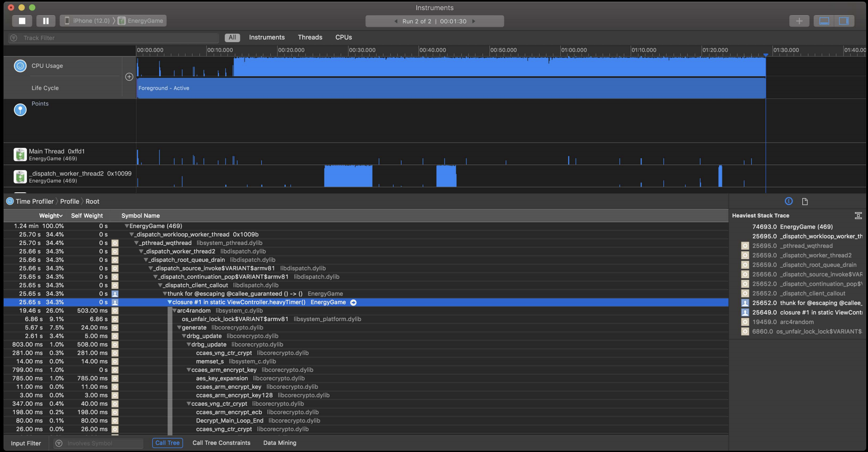Screen dimensions: 868x452
Task: Click the filter icon in Involves Symbol field
Action: [59, 443]
